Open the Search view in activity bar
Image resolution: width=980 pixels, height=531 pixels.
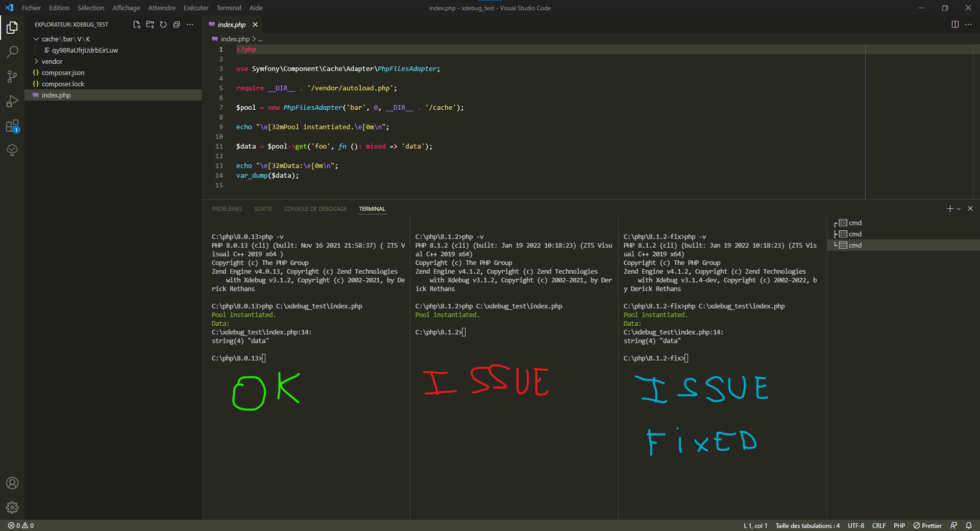pyautogui.click(x=12, y=52)
